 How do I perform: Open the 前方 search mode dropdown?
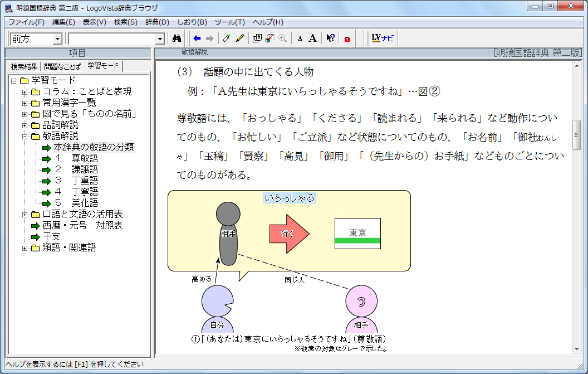57,39
